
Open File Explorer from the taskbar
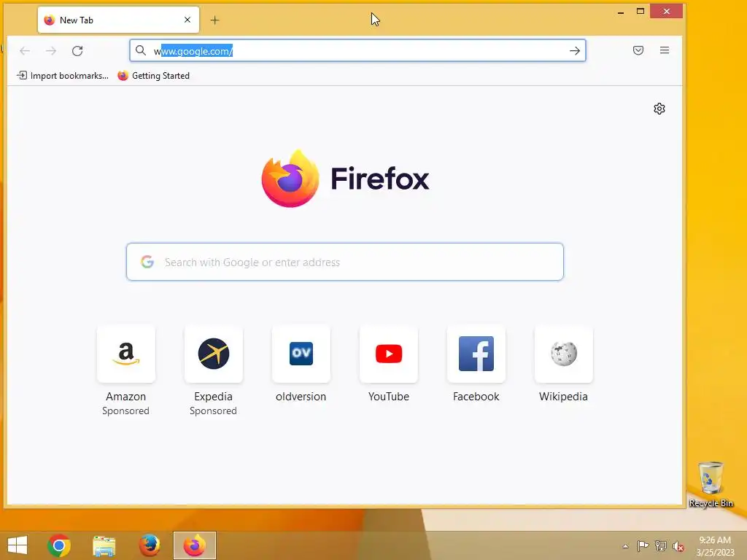click(x=104, y=545)
